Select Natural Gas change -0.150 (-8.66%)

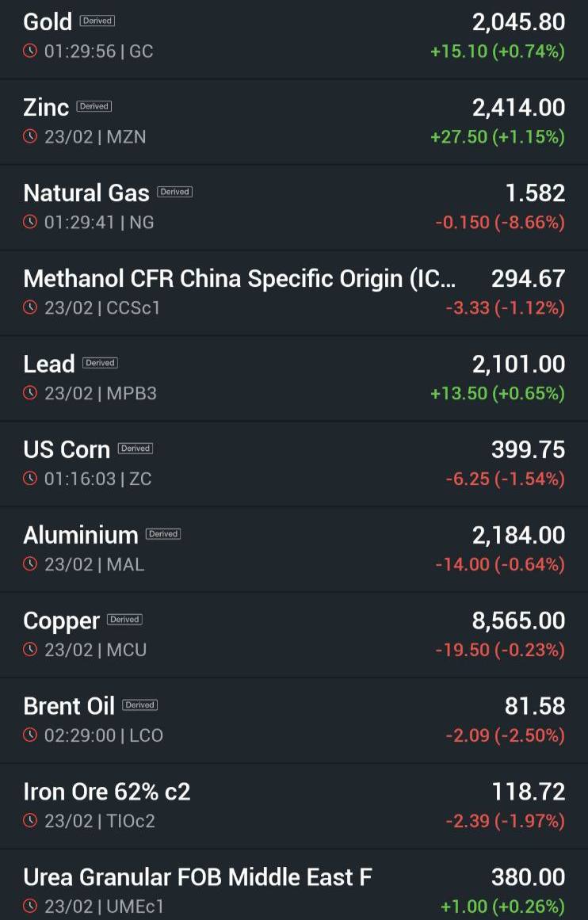500,223
